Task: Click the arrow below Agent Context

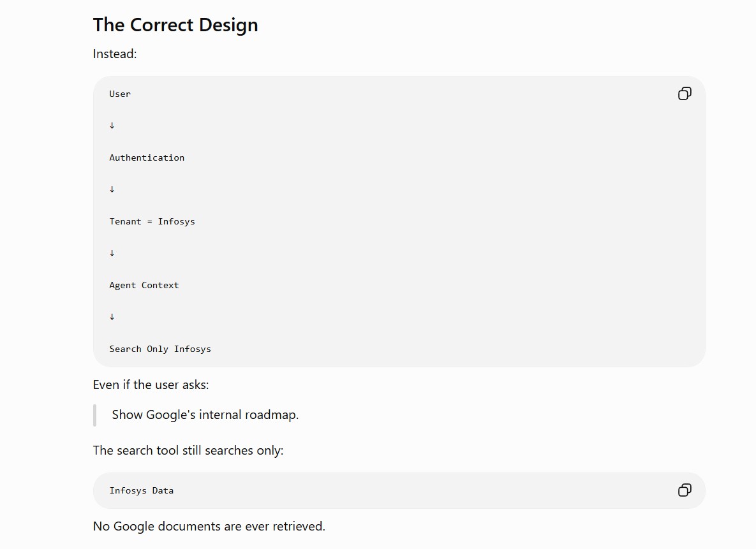Action: 112,317
